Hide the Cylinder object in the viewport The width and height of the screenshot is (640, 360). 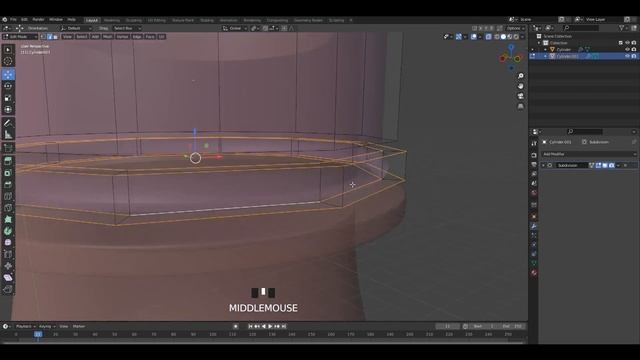pyautogui.click(x=627, y=49)
